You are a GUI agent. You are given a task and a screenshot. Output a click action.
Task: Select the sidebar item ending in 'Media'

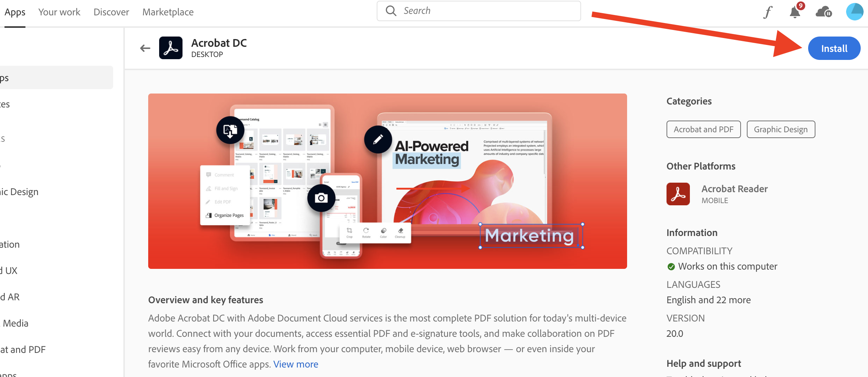[x=15, y=323]
